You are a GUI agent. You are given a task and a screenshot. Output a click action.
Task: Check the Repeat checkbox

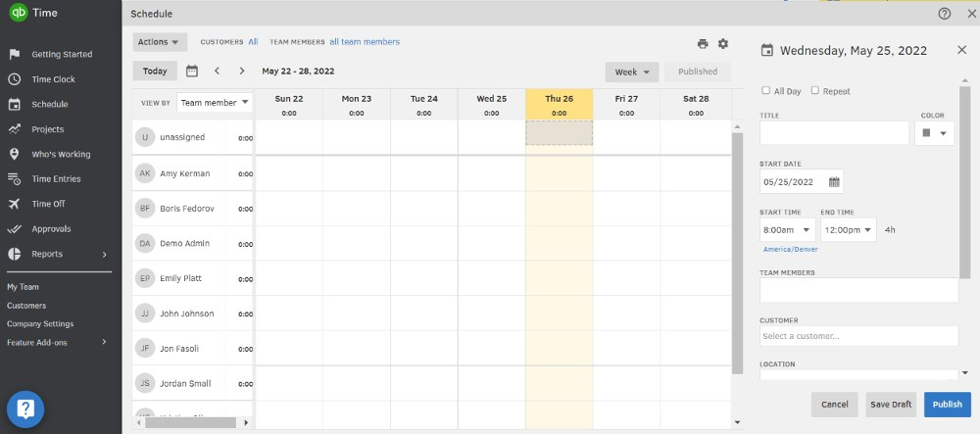tap(815, 91)
